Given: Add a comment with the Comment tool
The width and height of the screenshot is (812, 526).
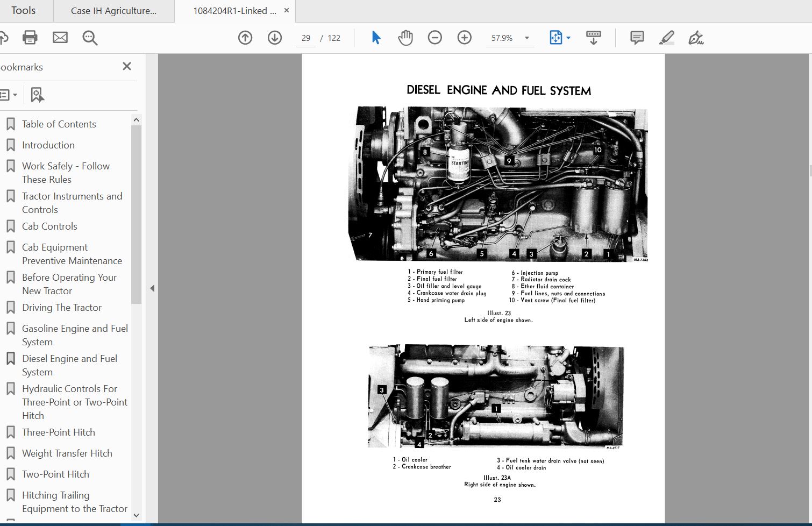Looking at the screenshot, I should click(x=636, y=38).
